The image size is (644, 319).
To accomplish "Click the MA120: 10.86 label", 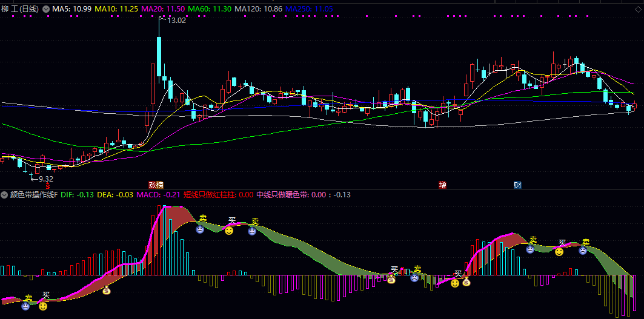I will pos(259,8).
